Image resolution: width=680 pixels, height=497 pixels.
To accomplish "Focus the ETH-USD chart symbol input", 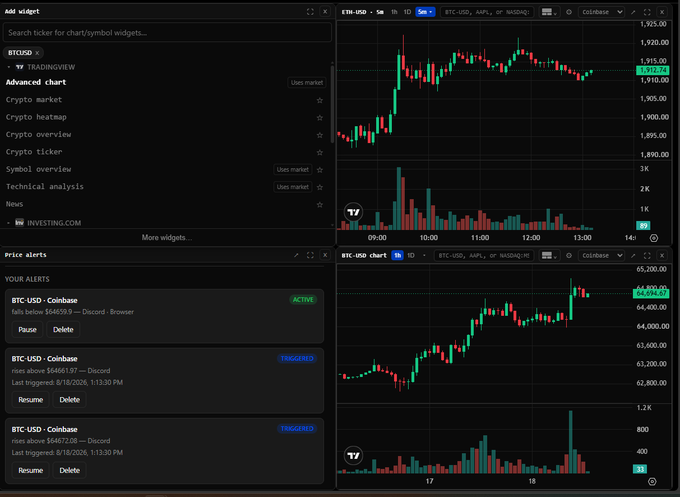I will 487,12.
